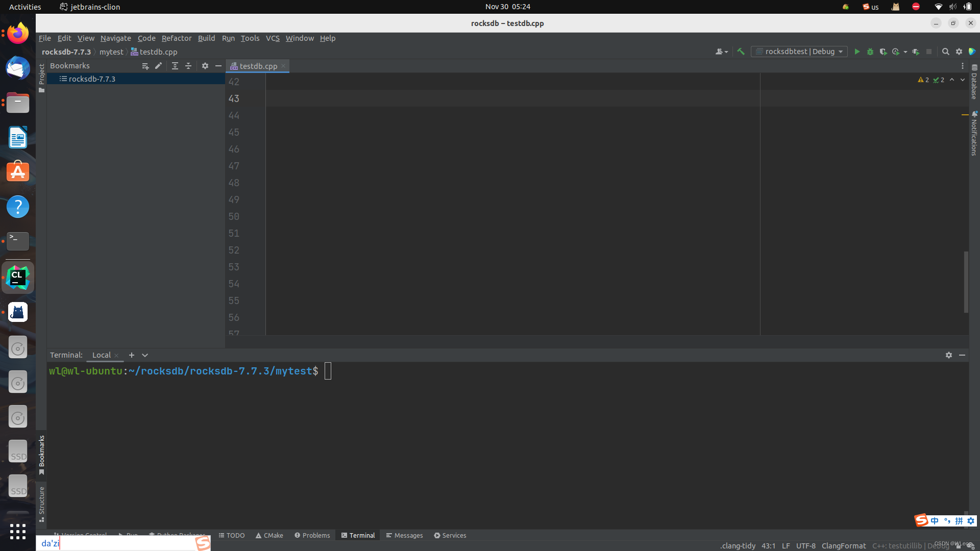Run with coverage icon

(x=883, y=52)
